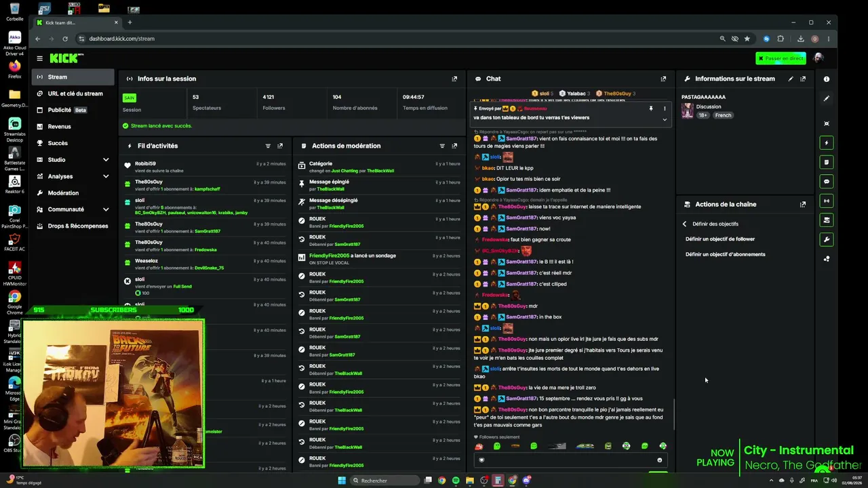Click the Discussion category thumbnail
Image resolution: width=868 pixels, height=488 pixels.
point(687,110)
